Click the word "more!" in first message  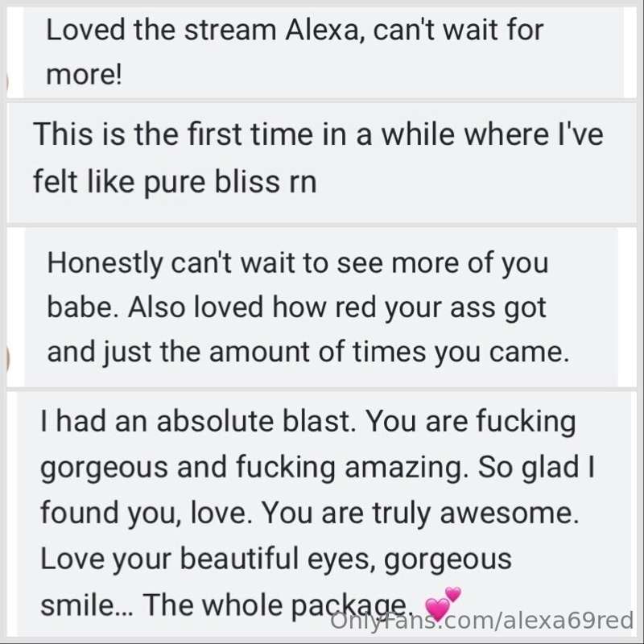tap(84, 74)
